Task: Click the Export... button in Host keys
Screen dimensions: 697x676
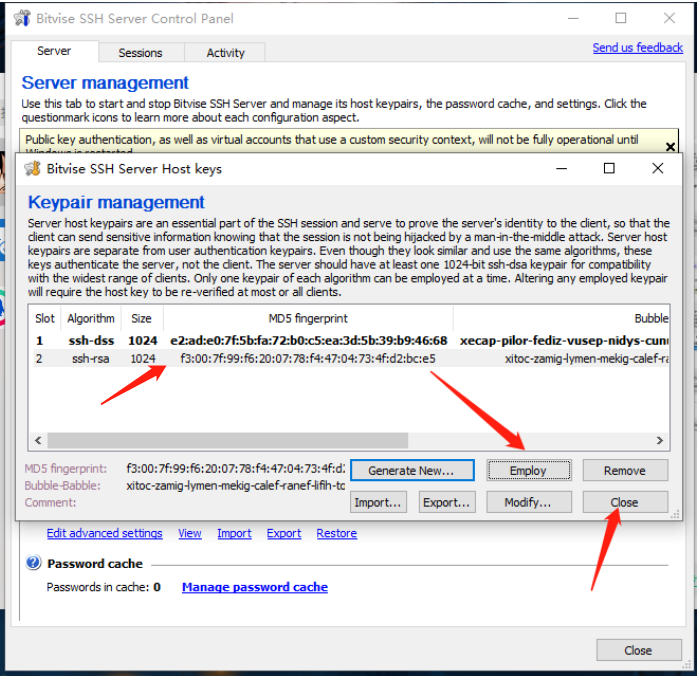Action: pyautogui.click(x=446, y=502)
